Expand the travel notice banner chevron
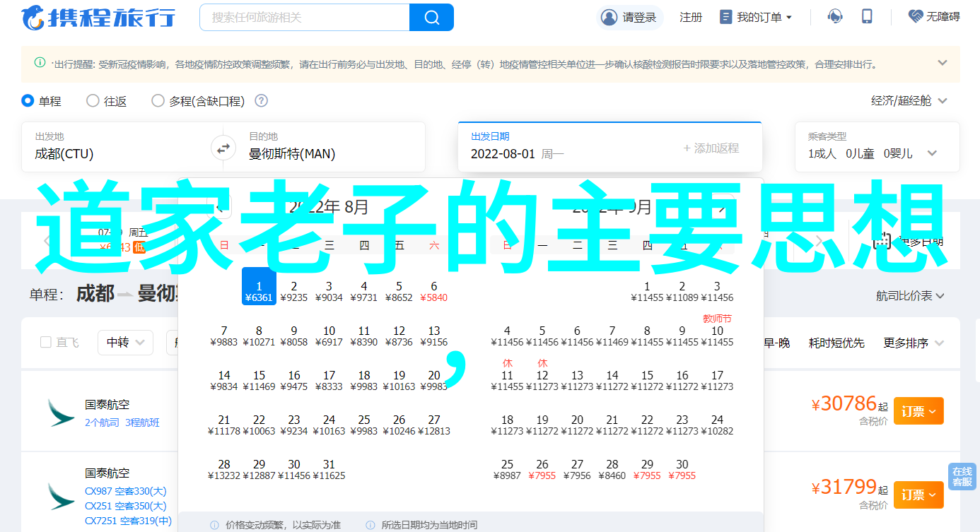The height and width of the screenshot is (532, 980). pos(943,63)
